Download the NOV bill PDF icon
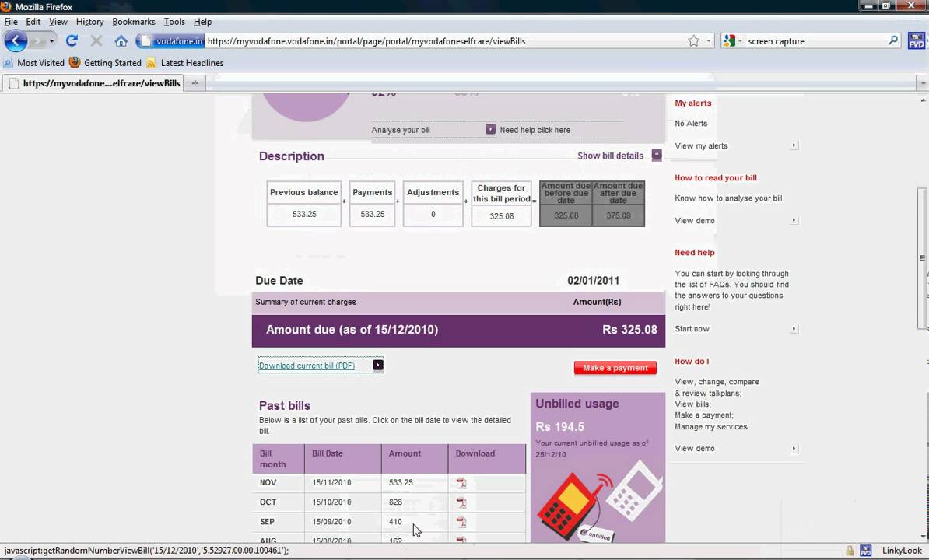 click(x=461, y=483)
